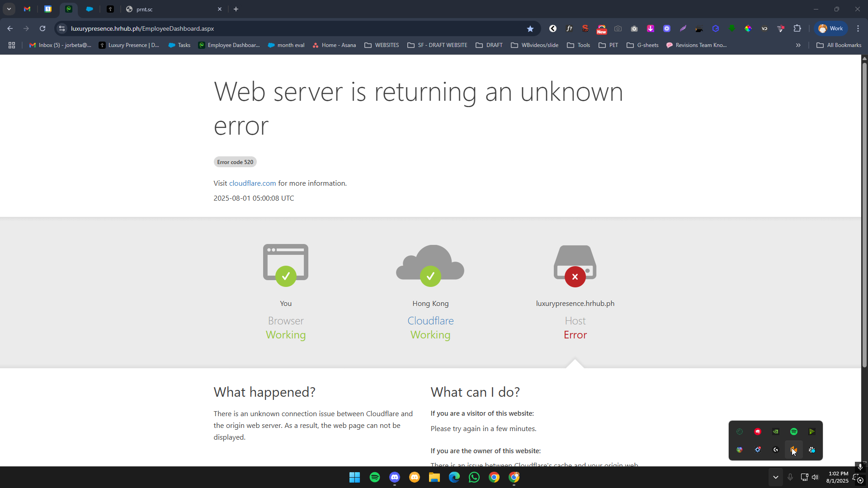
Task: Open the black 'VD' extension
Action: tap(764, 28)
